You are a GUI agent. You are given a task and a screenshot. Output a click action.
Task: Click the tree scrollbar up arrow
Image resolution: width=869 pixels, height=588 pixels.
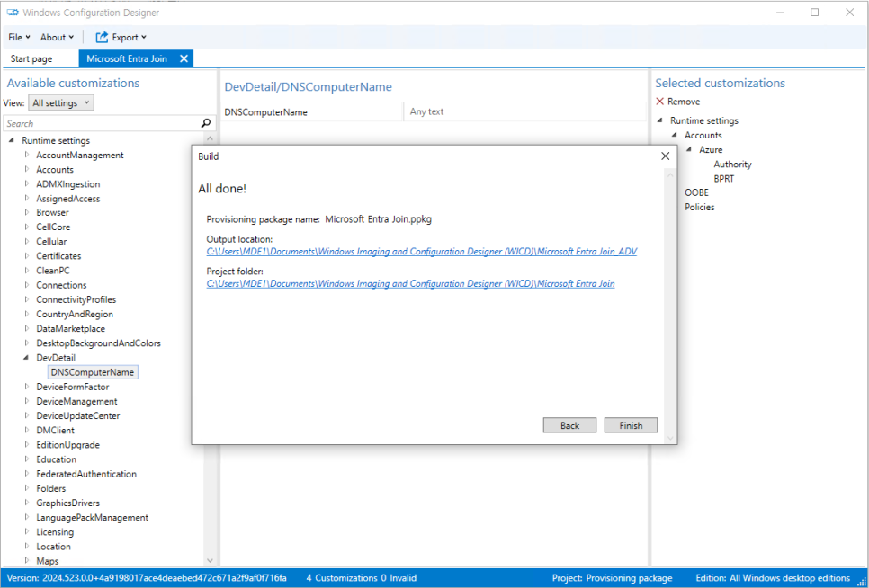pos(210,138)
